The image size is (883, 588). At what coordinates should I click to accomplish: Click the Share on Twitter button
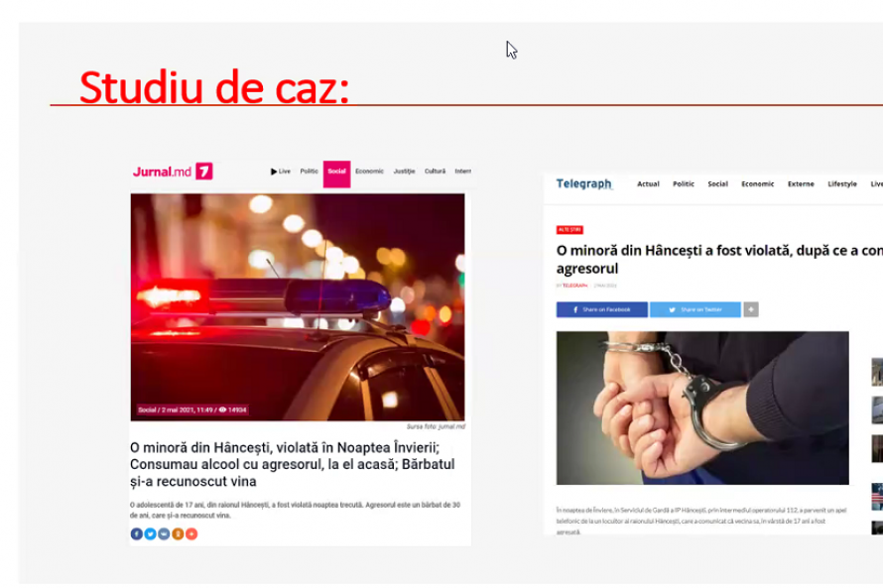click(x=695, y=309)
